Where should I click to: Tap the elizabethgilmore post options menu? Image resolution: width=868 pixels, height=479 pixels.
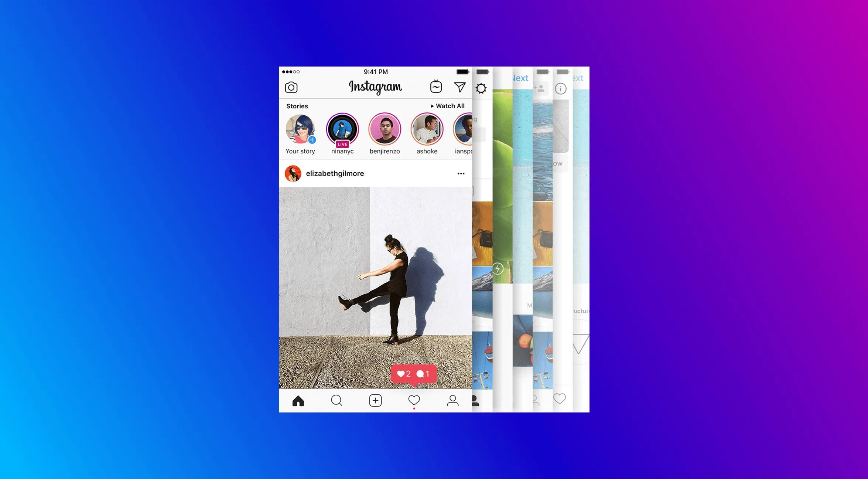tap(461, 173)
